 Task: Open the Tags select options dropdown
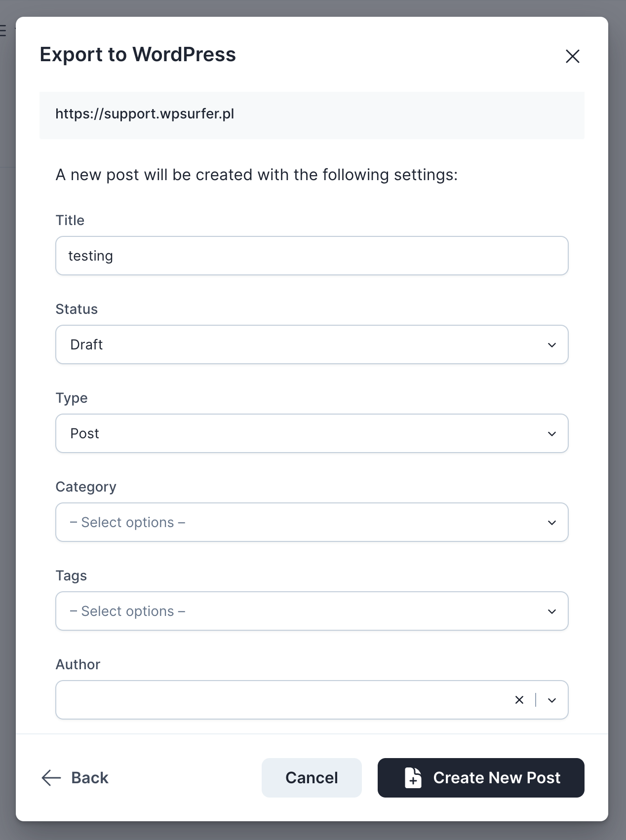[x=296, y=611]
